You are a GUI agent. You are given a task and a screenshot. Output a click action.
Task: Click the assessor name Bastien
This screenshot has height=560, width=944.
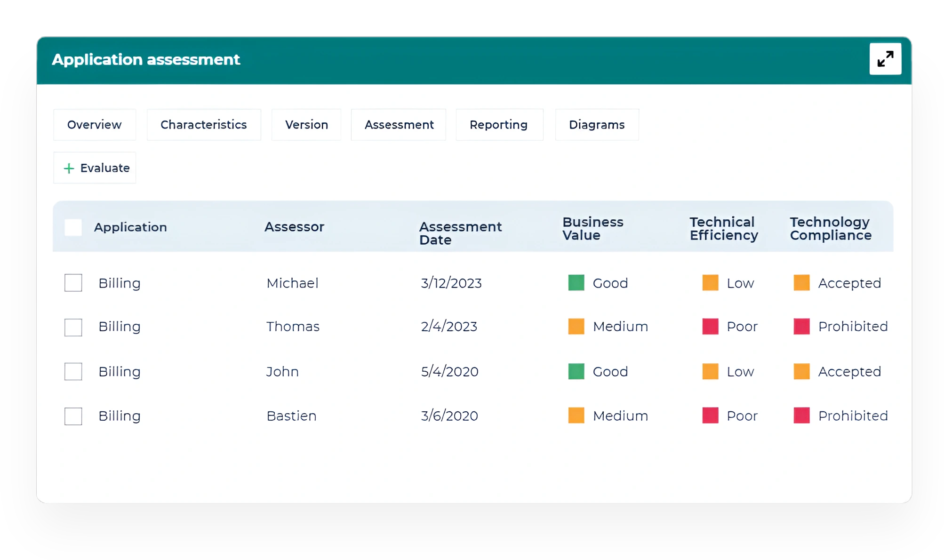pos(291,416)
